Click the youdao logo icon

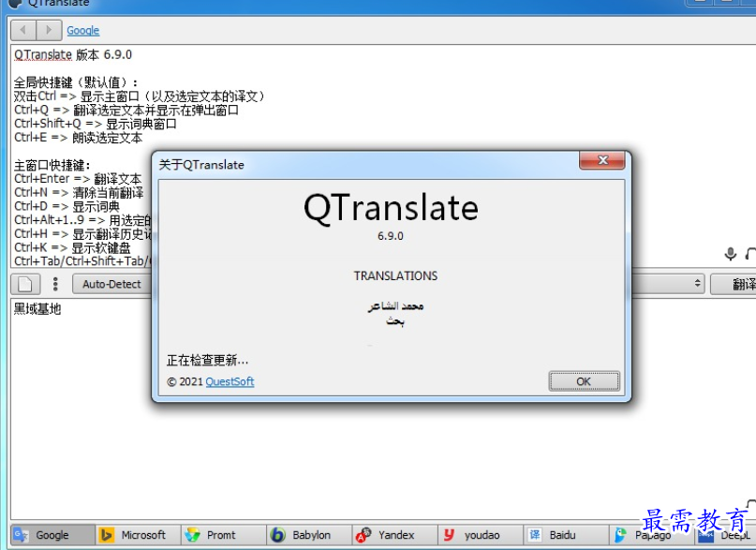pos(449,535)
